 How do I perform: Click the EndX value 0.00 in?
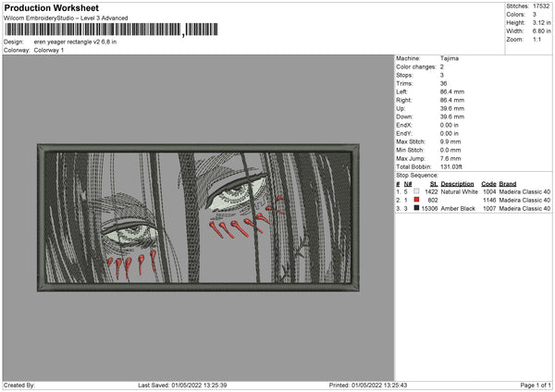pyautogui.click(x=450, y=125)
